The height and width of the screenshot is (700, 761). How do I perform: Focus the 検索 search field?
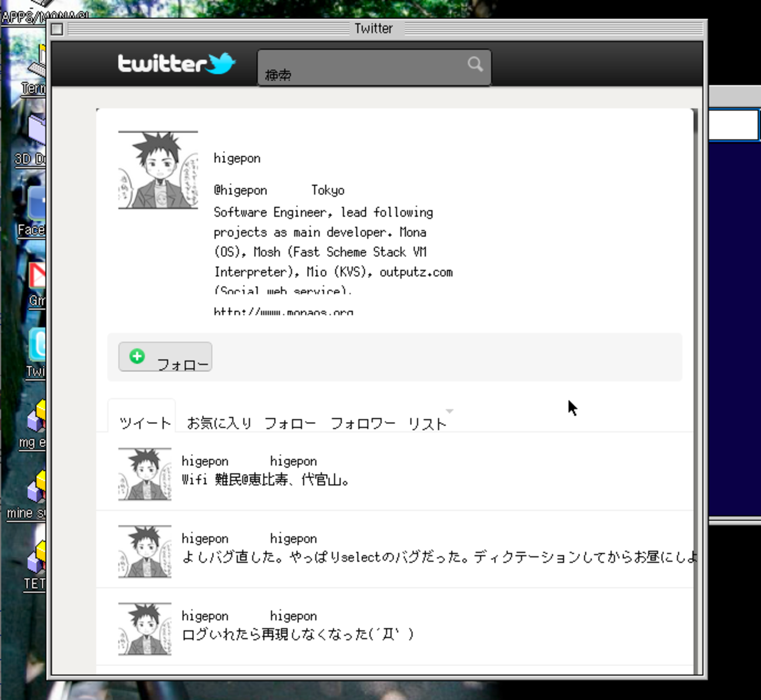pyautogui.click(x=374, y=67)
